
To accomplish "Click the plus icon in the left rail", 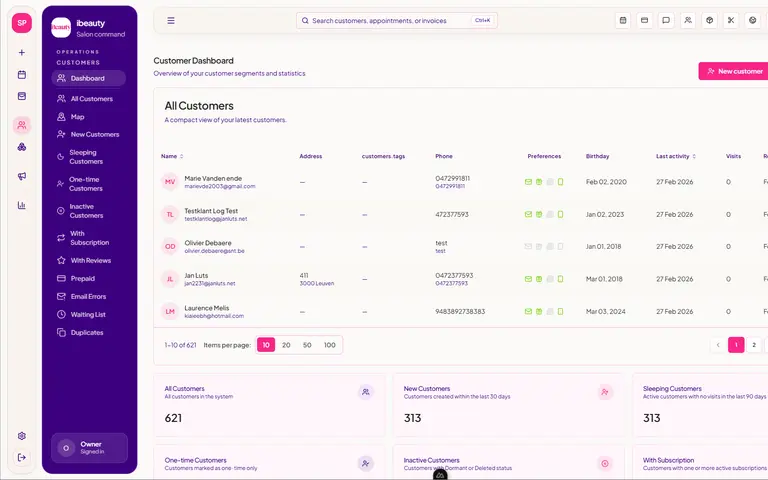I will pos(22,52).
